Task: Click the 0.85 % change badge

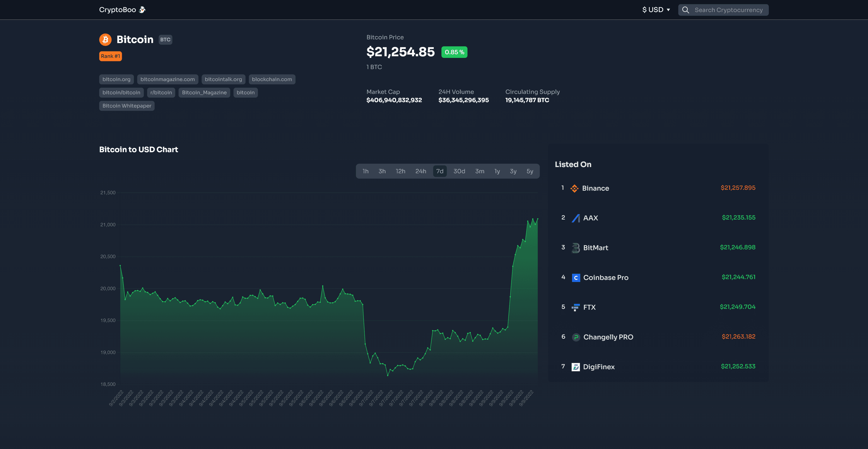Action: tap(454, 52)
